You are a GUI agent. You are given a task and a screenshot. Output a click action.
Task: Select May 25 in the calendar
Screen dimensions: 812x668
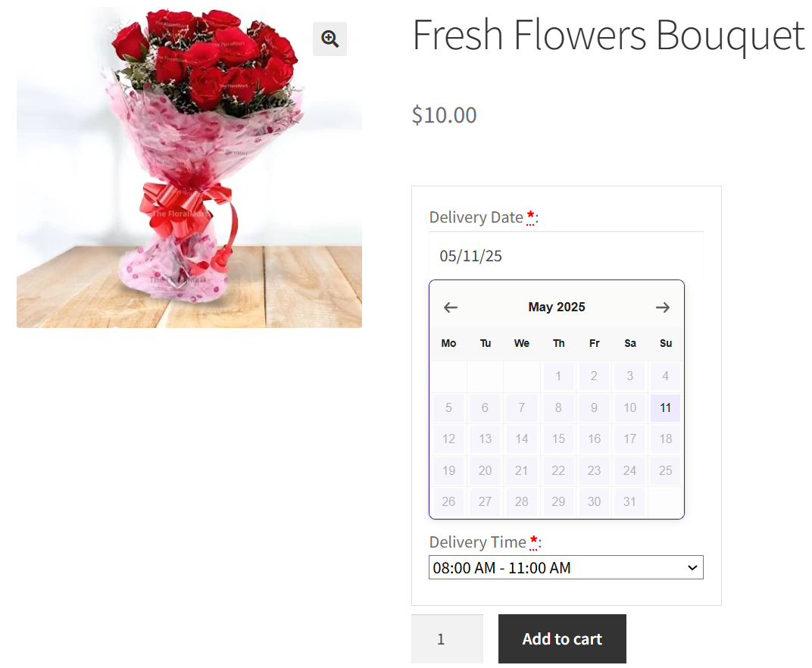point(665,471)
